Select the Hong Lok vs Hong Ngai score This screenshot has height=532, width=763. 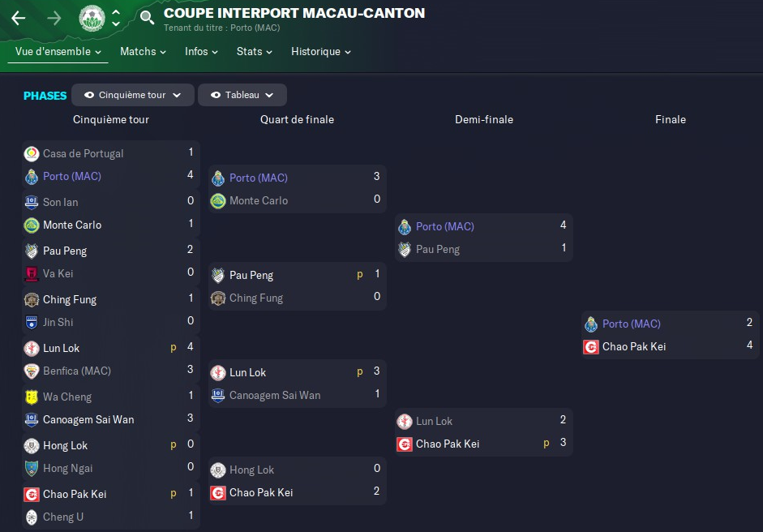click(x=191, y=456)
